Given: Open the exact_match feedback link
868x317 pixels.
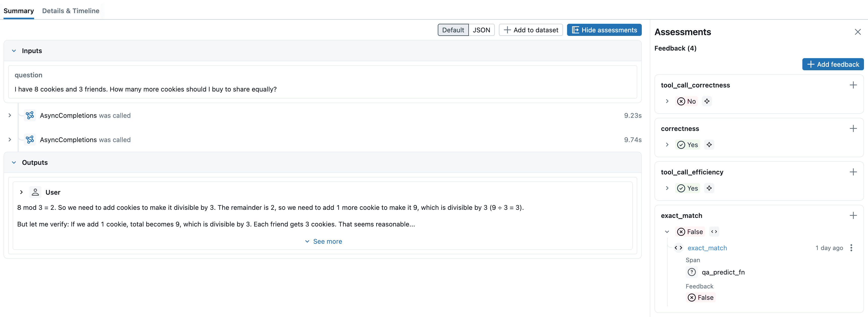Looking at the screenshot, I should [707, 248].
